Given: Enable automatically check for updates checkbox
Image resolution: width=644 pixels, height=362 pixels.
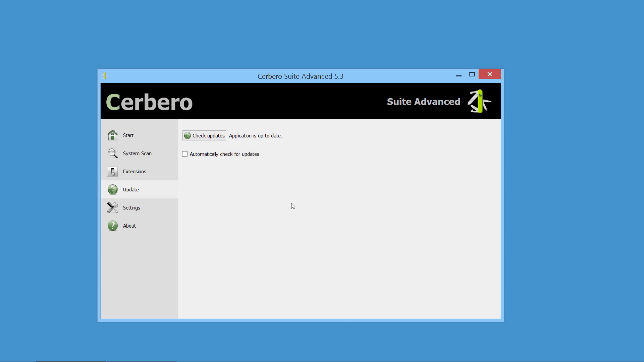Looking at the screenshot, I should pyautogui.click(x=184, y=154).
